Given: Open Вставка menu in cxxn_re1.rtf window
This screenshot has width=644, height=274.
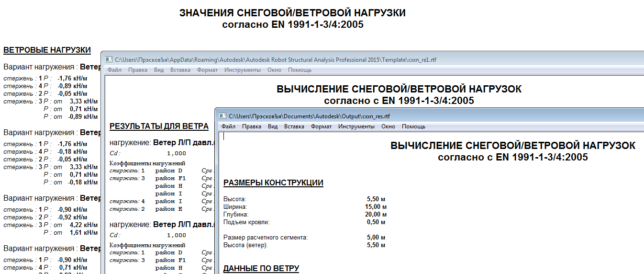Looking at the screenshot, I should (x=180, y=70).
